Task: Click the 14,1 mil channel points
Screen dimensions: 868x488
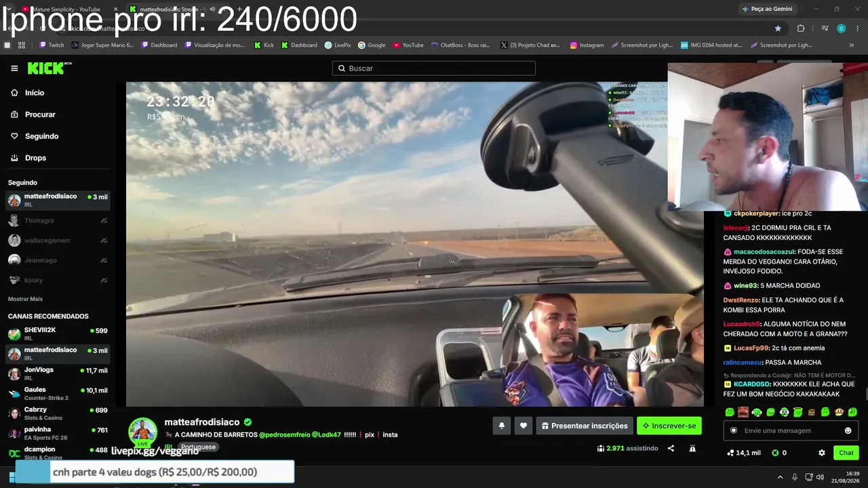Action: click(743, 453)
